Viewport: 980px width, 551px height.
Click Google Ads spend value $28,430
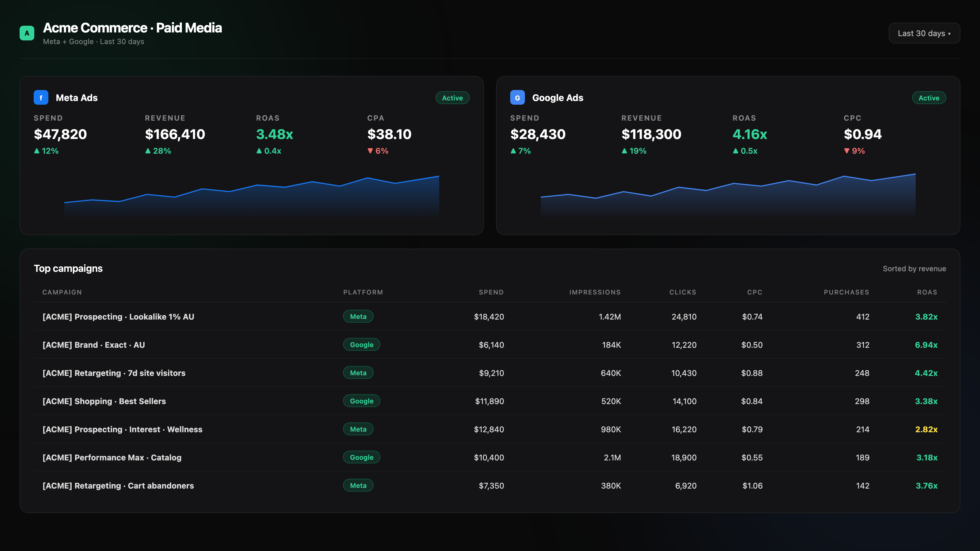[537, 134]
